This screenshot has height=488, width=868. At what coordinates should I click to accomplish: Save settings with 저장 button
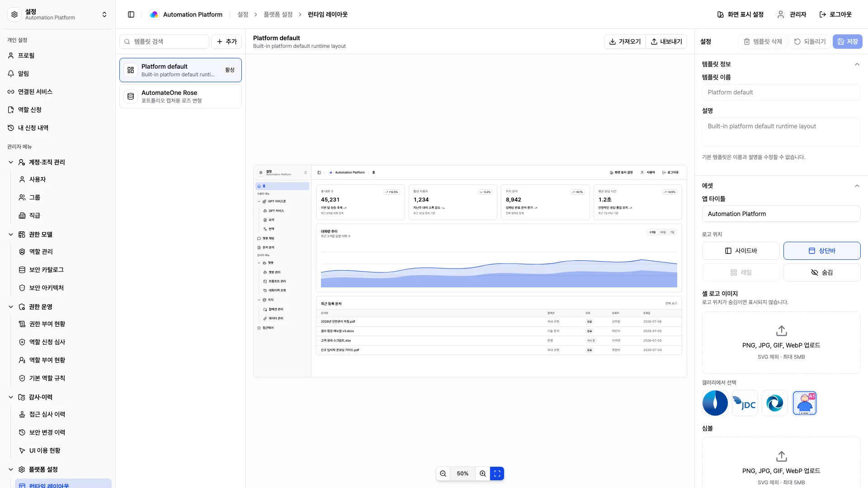click(848, 42)
